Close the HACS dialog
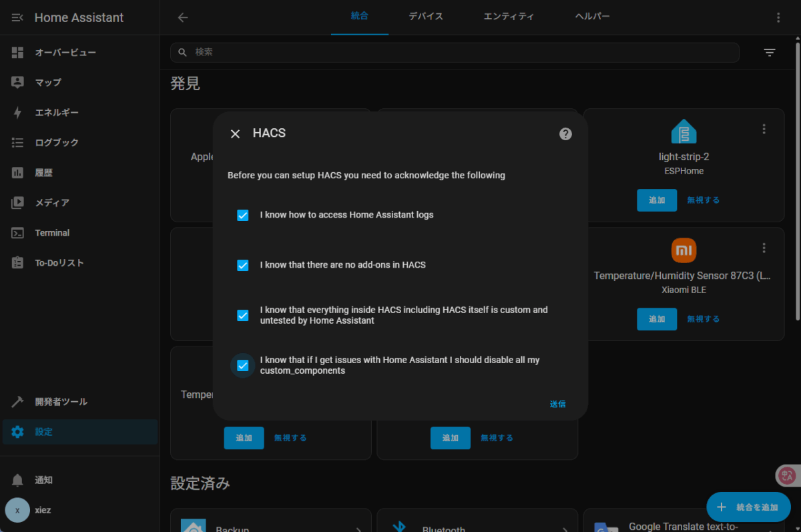801x532 pixels. click(235, 134)
